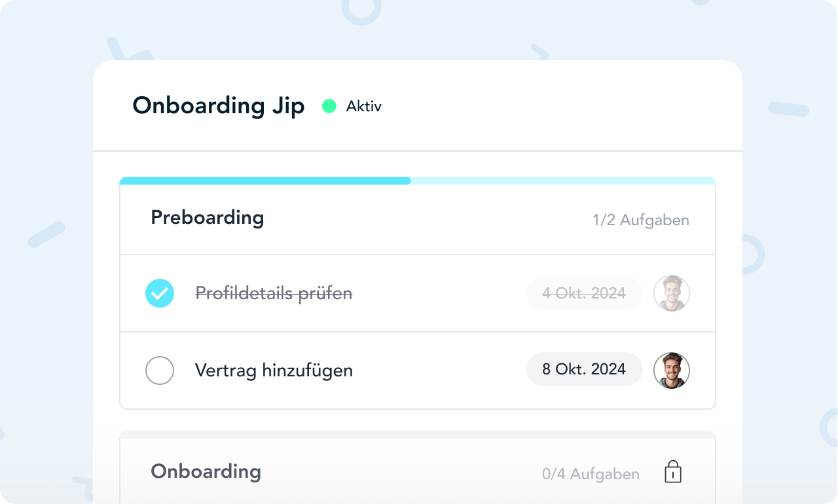
Task: Click the 'Onboarding Jip' title
Action: (x=219, y=106)
